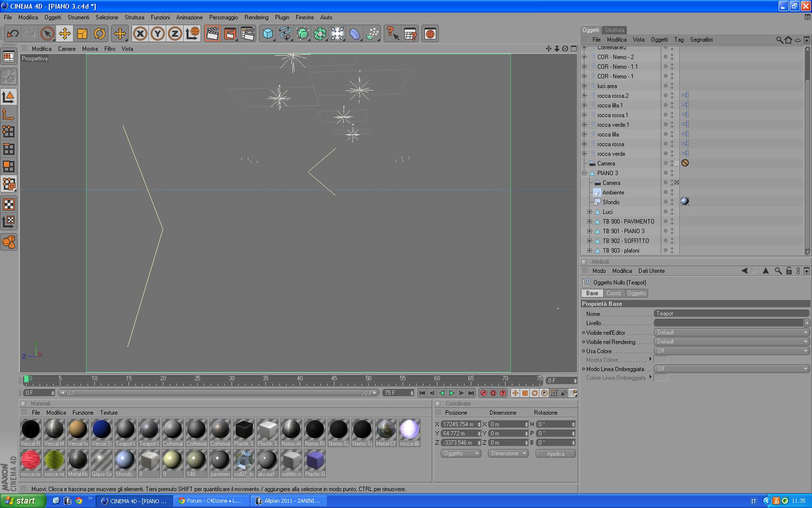Click the Applica button
This screenshot has height=508, width=812.
point(555,454)
